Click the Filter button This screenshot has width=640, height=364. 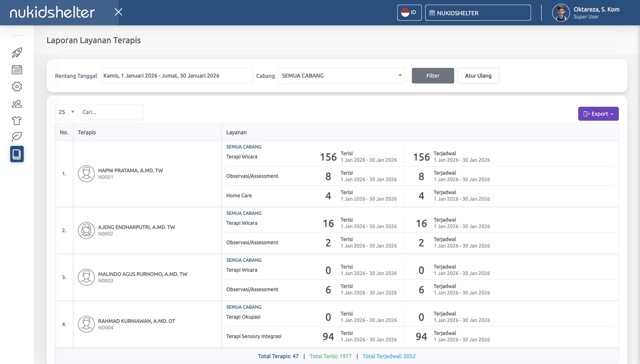(433, 76)
